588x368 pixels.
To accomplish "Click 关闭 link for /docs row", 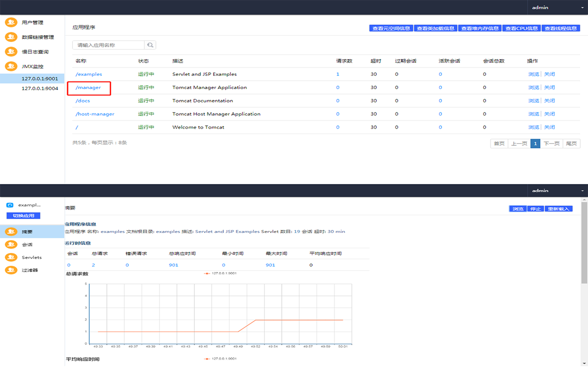I will 549,101.
